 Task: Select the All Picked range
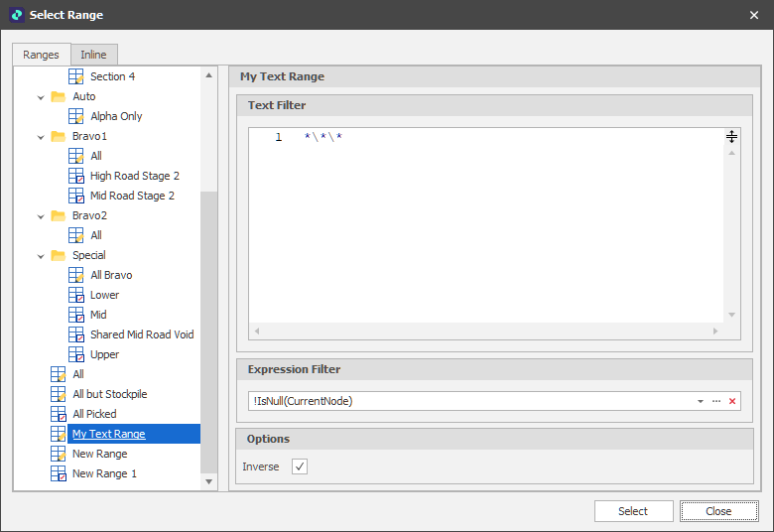coord(95,414)
